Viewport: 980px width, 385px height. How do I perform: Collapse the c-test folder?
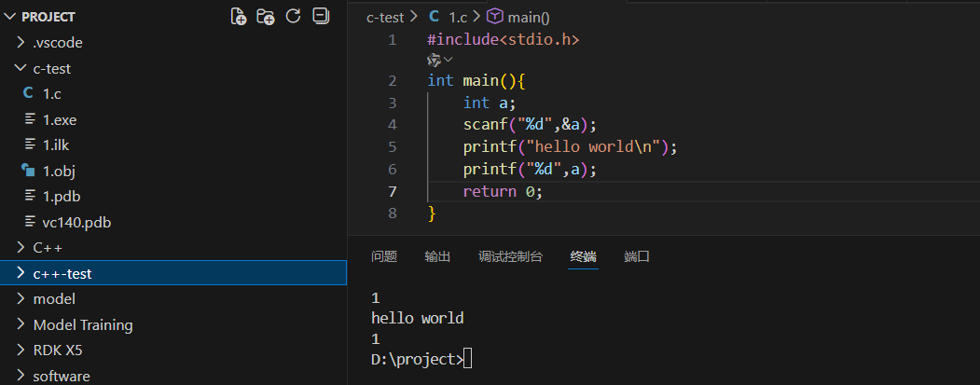(52, 68)
